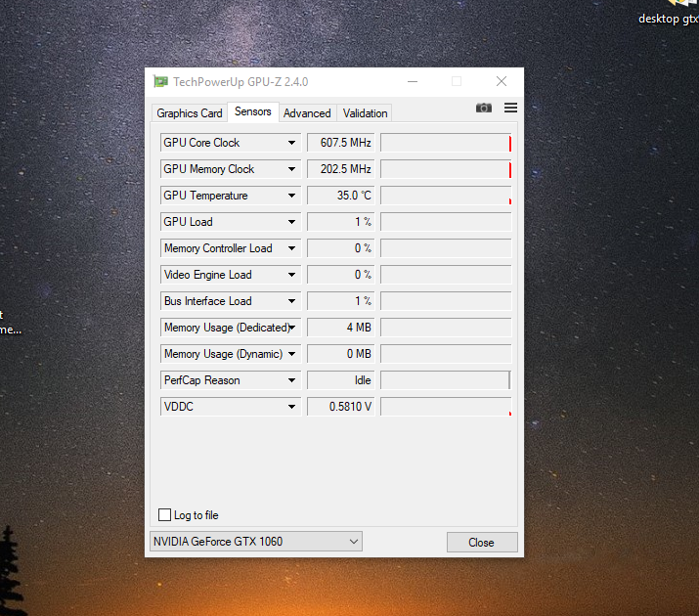
Task: Open the NVIDIA GeForce GTX 1060 device selector
Action: pos(256,542)
